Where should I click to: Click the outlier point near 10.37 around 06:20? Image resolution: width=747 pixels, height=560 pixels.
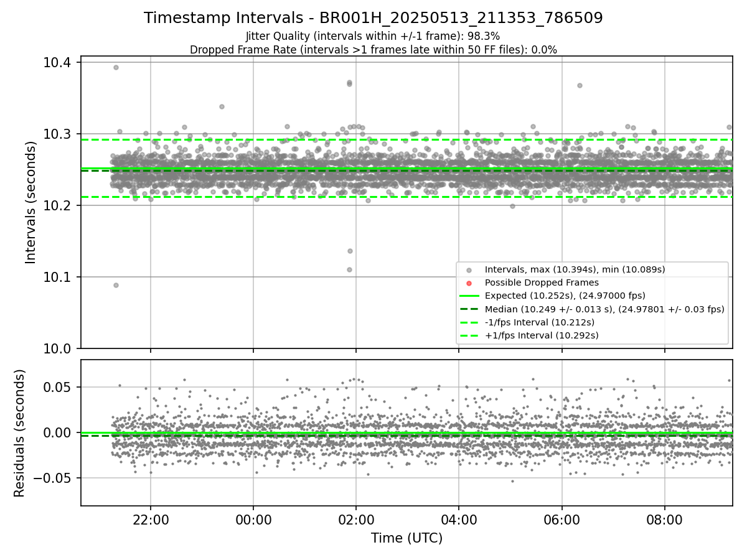580,85
